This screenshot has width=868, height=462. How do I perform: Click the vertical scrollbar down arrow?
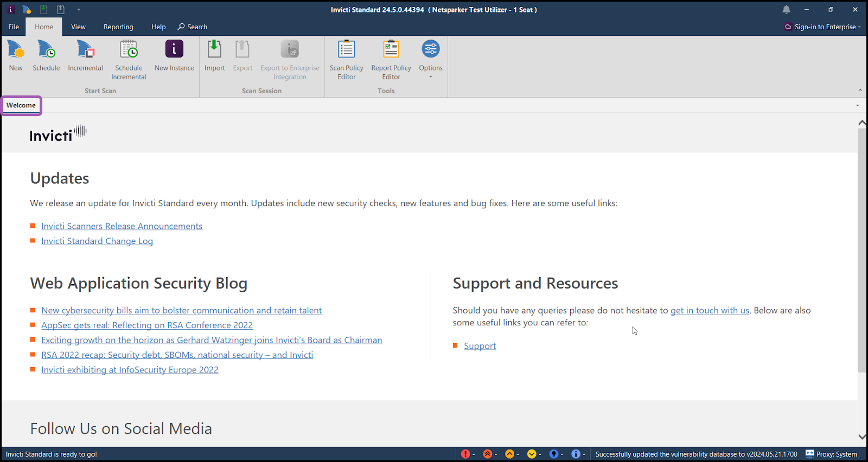(862, 437)
